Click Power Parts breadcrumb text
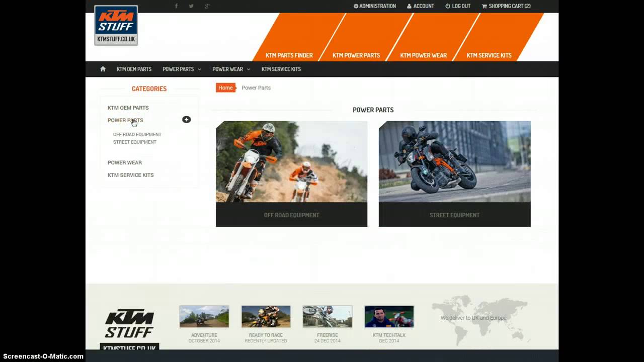Image resolution: width=644 pixels, height=362 pixels. coord(256,87)
